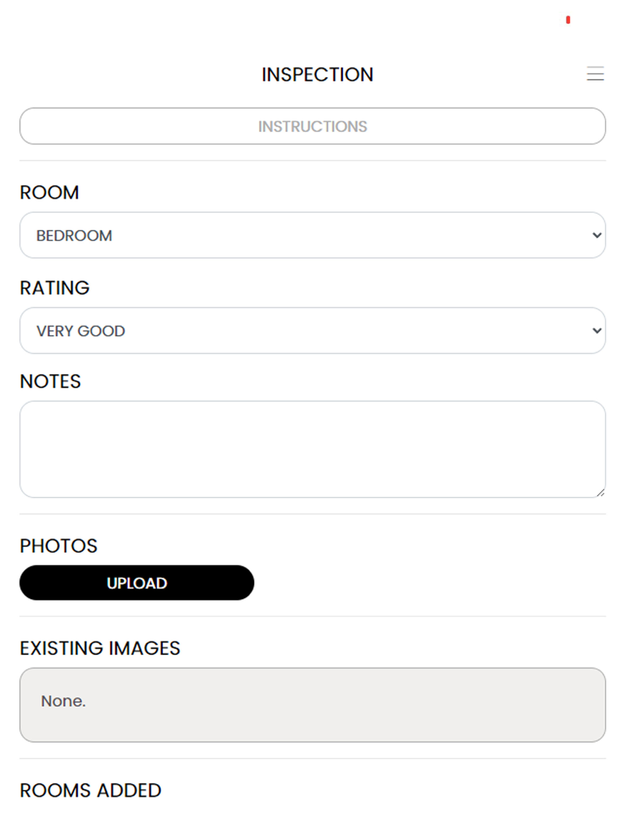The height and width of the screenshot is (840, 630).
Task: Click the Room dropdown chevron arrow
Action: [x=597, y=235]
